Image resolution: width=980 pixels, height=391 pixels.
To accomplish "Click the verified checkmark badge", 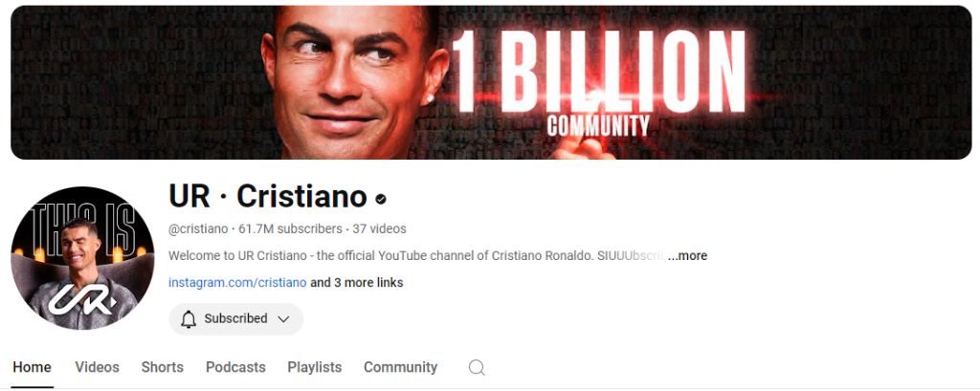I will pos(381,199).
